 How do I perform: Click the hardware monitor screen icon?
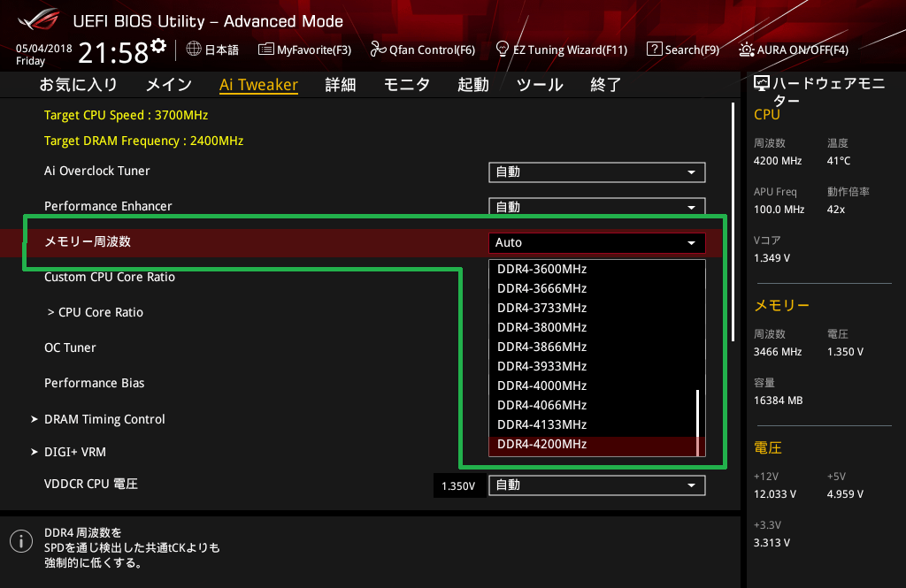(x=762, y=84)
